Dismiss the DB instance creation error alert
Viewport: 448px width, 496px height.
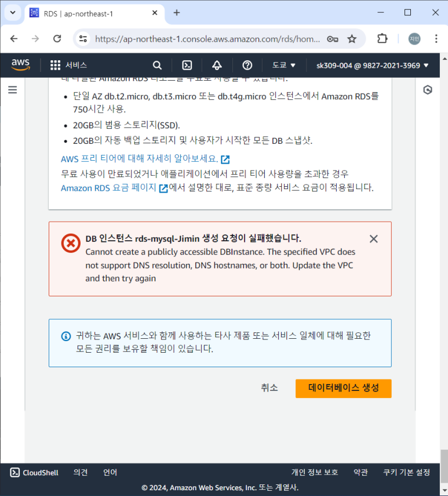(373, 239)
